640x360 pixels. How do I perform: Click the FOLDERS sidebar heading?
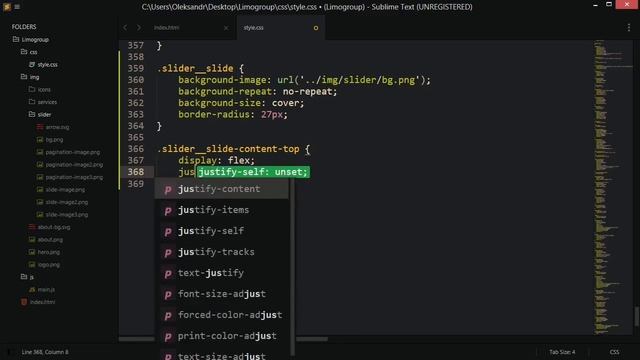click(24, 27)
